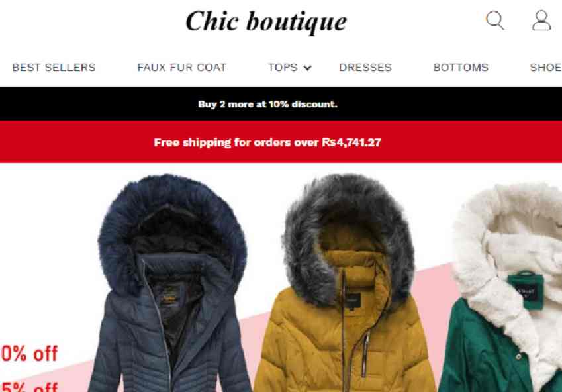View the mustard yellow puffer jacket
The height and width of the screenshot is (392, 562).
346,283
